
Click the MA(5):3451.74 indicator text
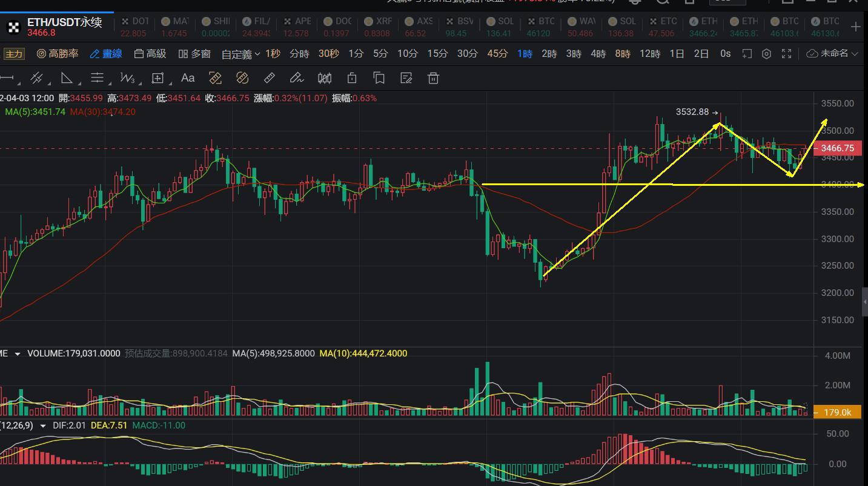(x=35, y=112)
